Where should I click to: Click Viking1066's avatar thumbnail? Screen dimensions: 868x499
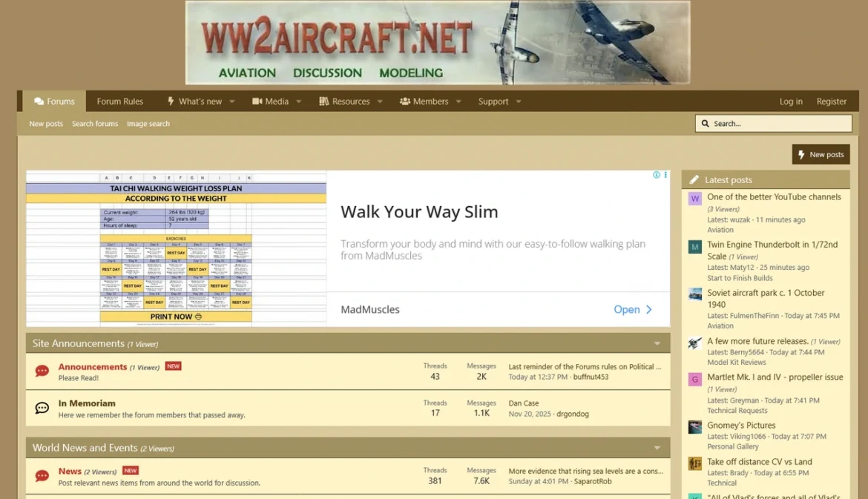pyautogui.click(x=695, y=427)
